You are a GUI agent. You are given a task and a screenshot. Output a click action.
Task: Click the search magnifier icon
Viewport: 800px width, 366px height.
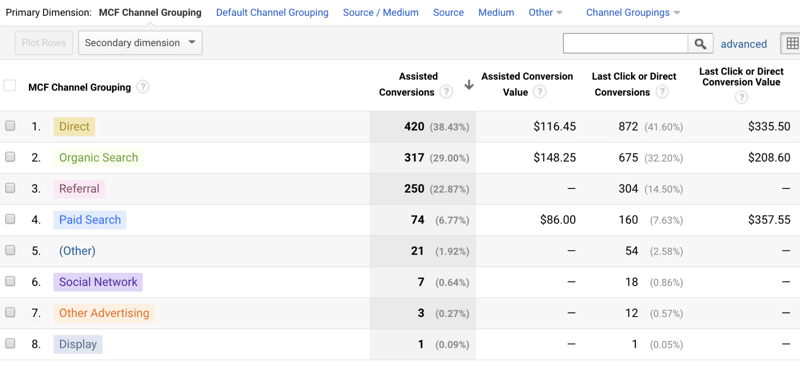[700, 43]
